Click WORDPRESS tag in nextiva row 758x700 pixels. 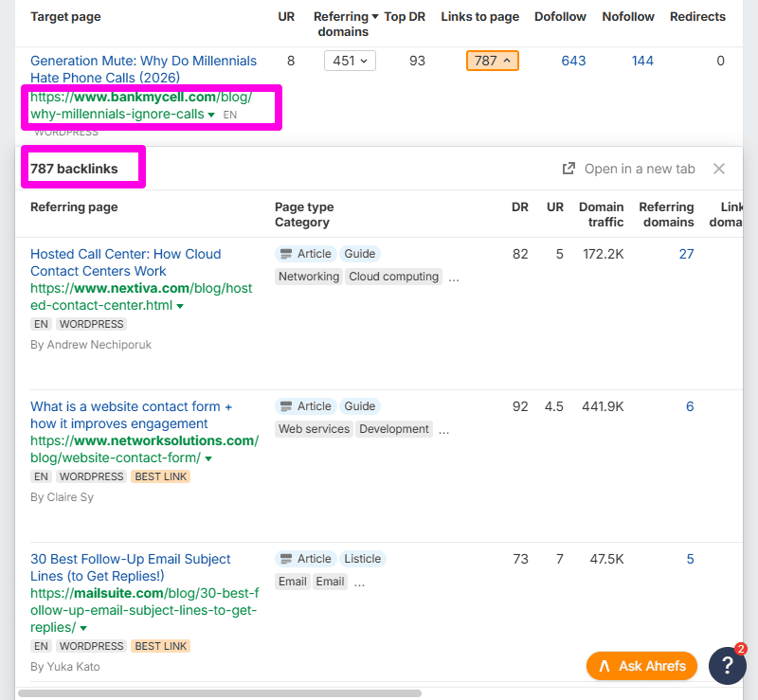click(91, 324)
